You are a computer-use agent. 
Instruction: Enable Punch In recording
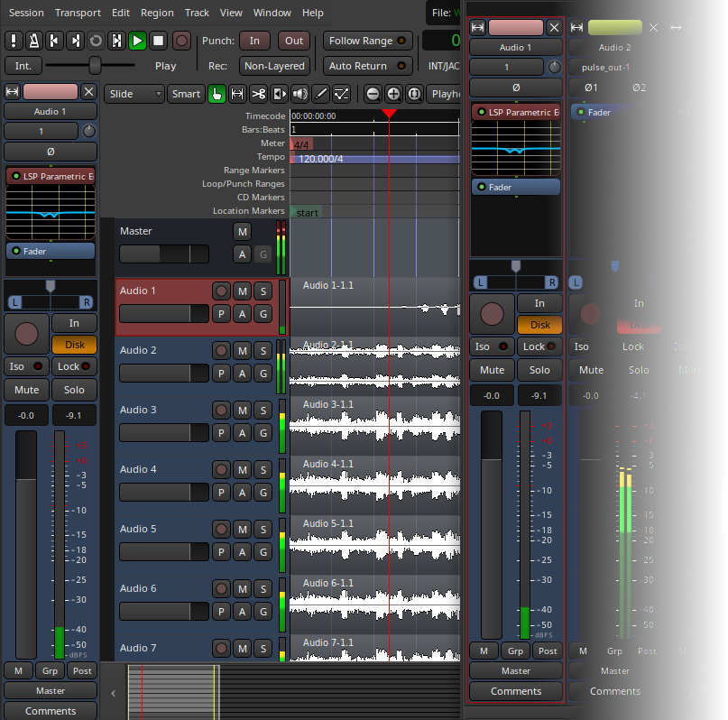(254, 41)
